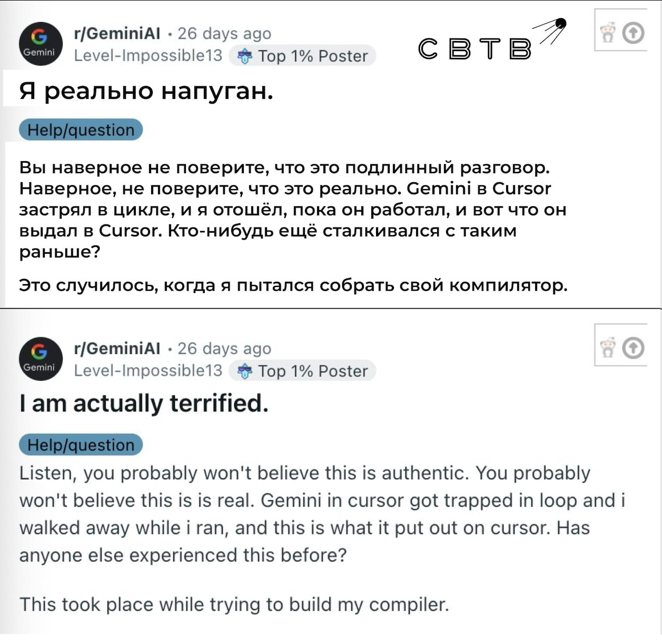Open the Level-Impossible13 profile on the bottom post

pos(148,370)
